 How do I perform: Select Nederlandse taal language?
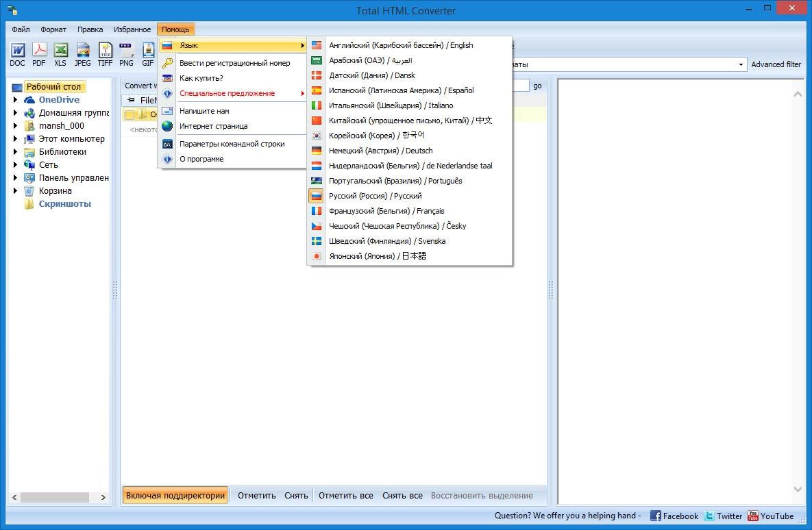[x=410, y=166]
